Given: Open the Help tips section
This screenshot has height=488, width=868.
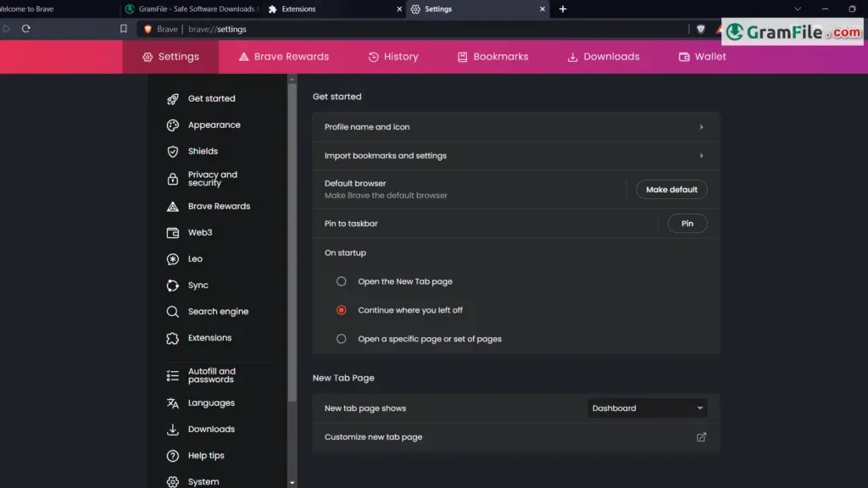Looking at the screenshot, I should pos(206,455).
